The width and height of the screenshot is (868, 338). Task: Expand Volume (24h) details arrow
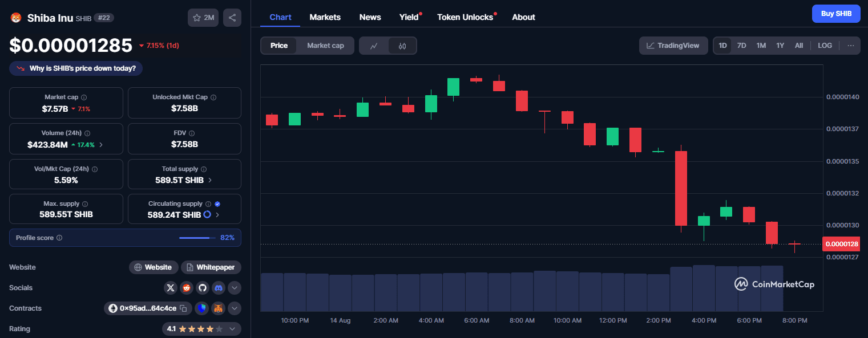click(x=102, y=145)
